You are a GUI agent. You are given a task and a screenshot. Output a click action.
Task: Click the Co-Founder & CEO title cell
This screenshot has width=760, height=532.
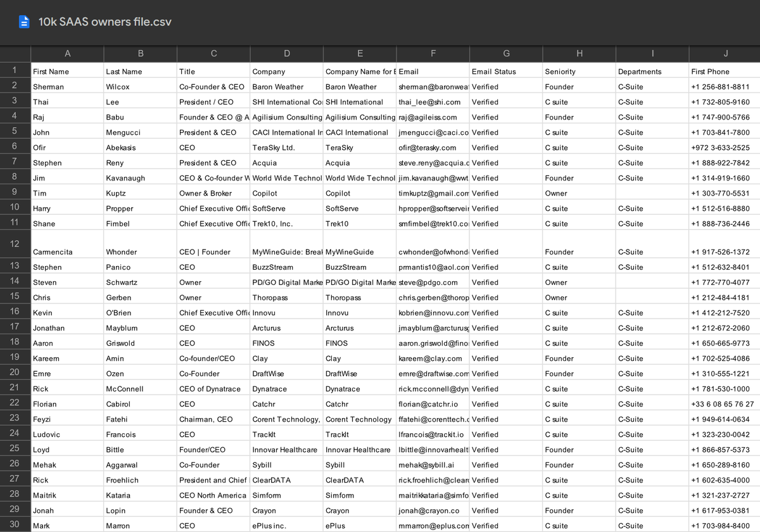[x=213, y=86]
